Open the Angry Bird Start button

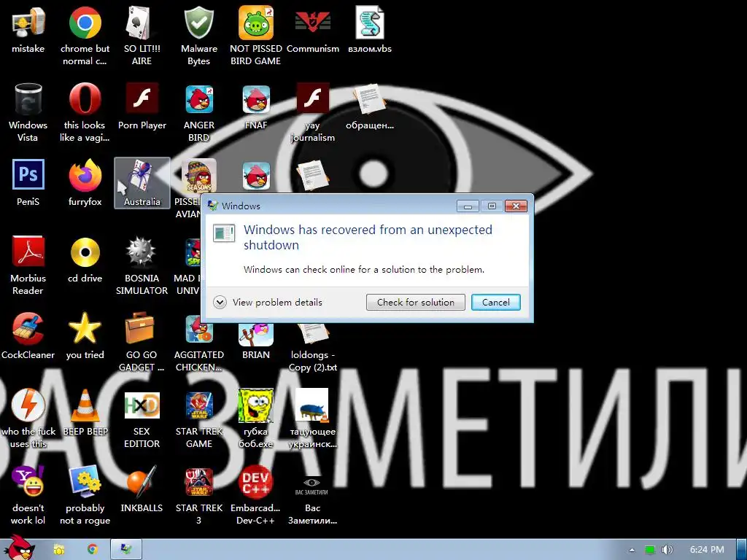(x=19, y=548)
